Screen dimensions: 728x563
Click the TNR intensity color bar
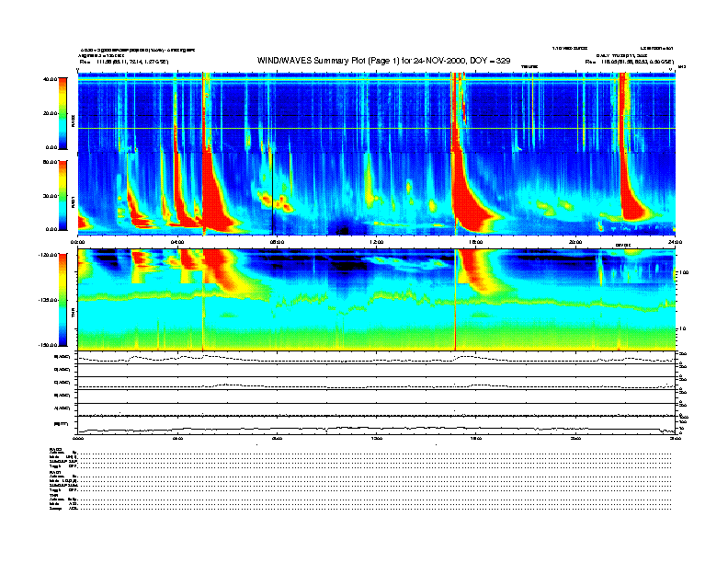pyautogui.click(x=63, y=300)
